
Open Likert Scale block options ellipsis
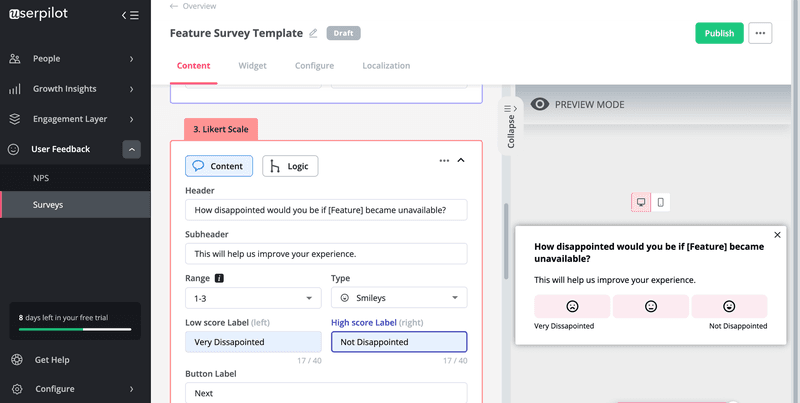(444, 160)
